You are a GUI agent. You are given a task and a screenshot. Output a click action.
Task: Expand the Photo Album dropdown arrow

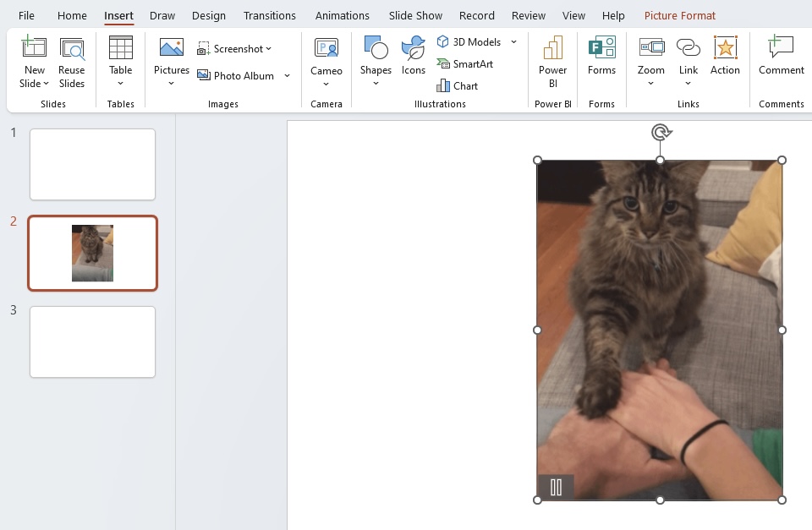[x=287, y=75]
